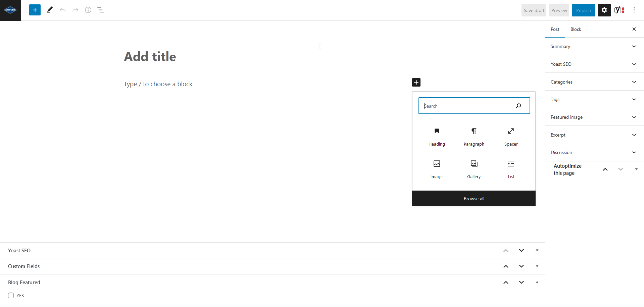This screenshot has height=307, width=644.
Task: Expand the Summary section
Action: pos(594,46)
